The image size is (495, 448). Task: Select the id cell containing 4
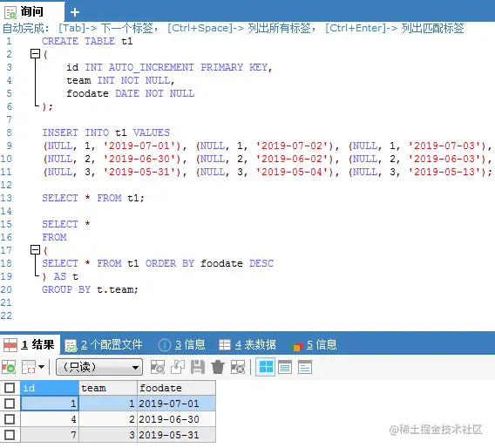coord(50,419)
